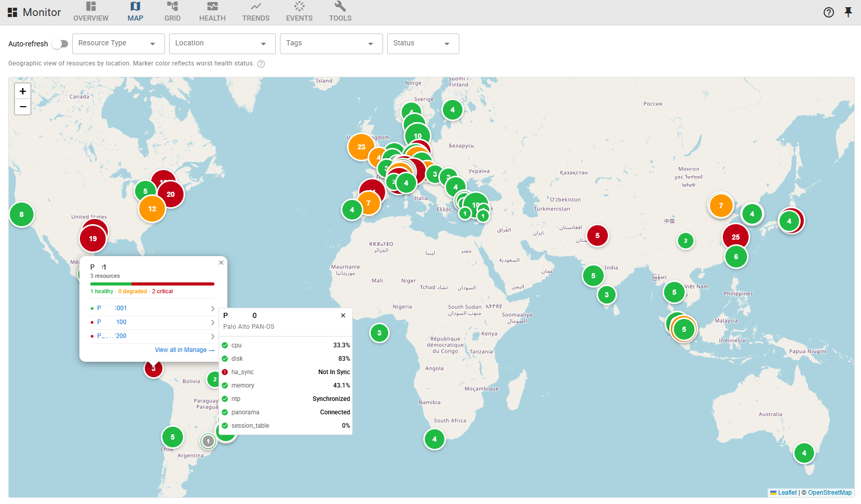Click the gray 1 marker near Argentina
Screen dimensions: 861x504
208,441
